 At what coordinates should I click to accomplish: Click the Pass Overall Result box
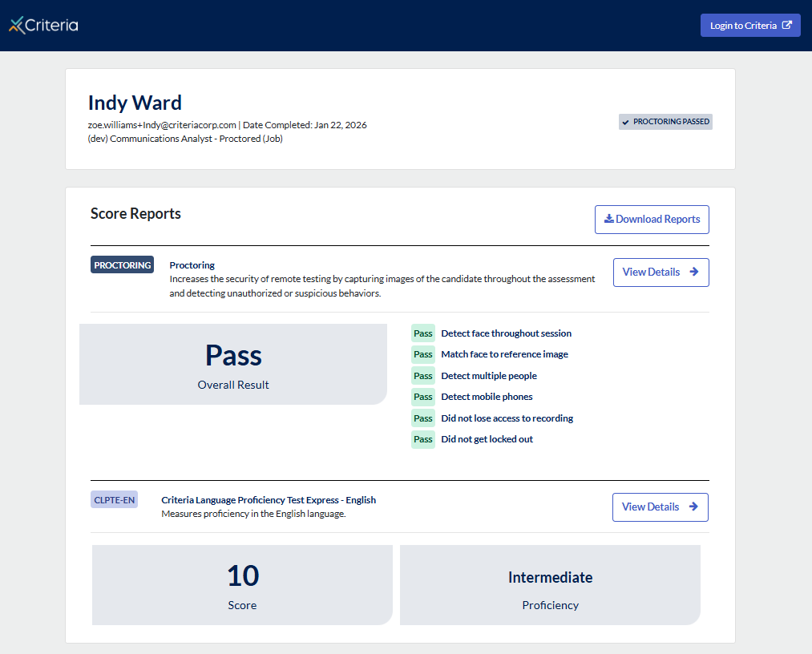click(x=233, y=364)
